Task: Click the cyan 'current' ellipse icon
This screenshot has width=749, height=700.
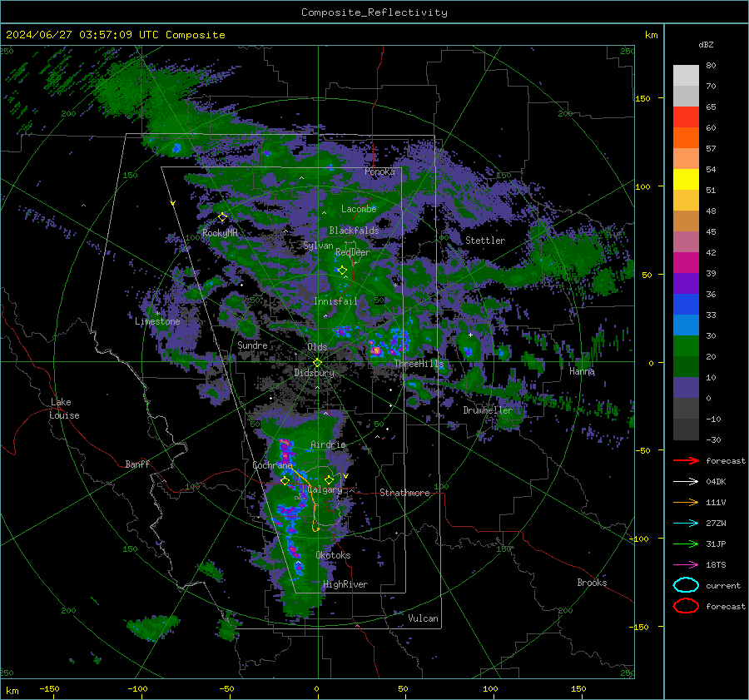Action: tap(686, 585)
